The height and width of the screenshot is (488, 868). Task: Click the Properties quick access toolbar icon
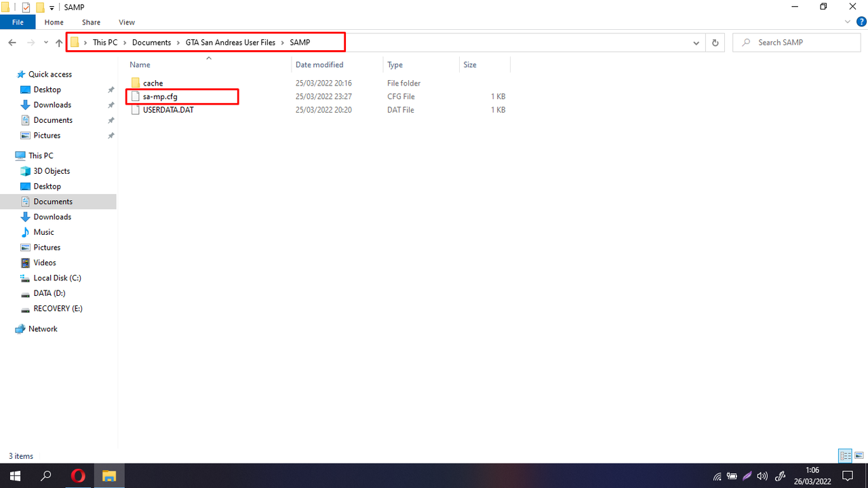point(26,7)
